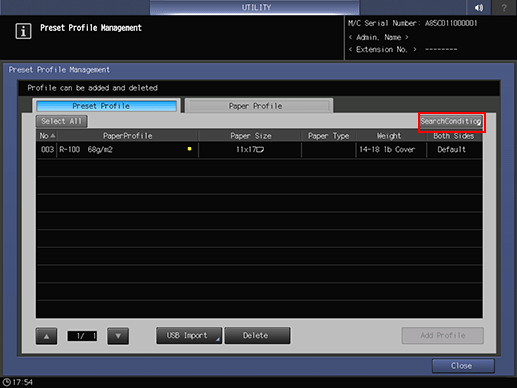Viewport: 517px width, 388px height.
Task: Go to previous page with up arrow
Action: 46,336
